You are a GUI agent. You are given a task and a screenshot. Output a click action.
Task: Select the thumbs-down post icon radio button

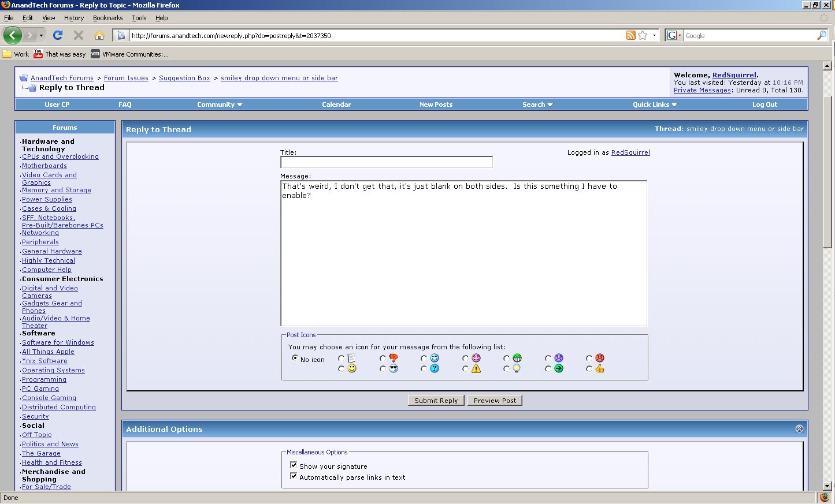tap(383, 359)
